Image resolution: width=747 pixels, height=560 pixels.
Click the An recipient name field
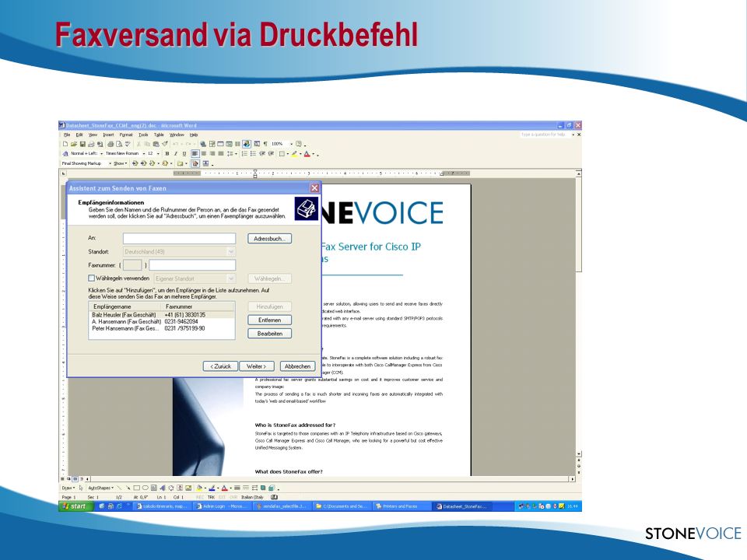click(179, 238)
